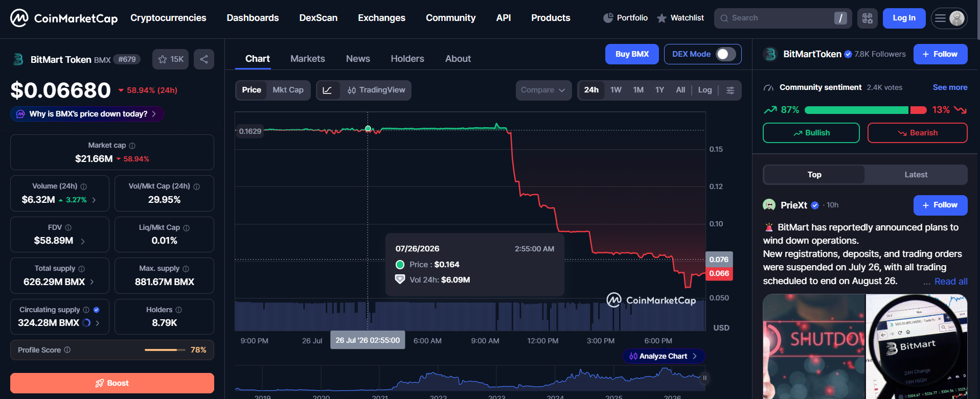Expand Circulating supply details chevron
The width and height of the screenshot is (980, 399).
coord(98,323)
